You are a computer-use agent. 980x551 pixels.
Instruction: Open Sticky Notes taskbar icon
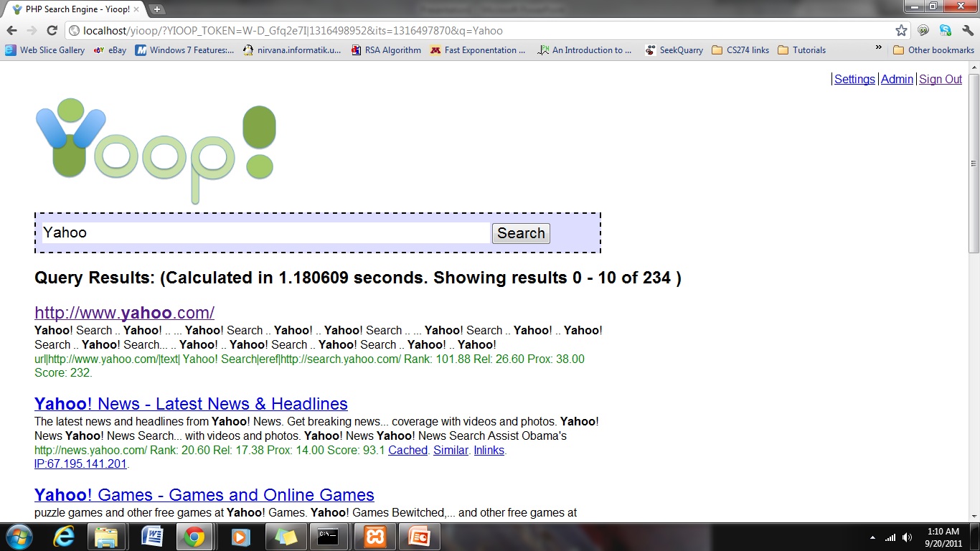click(285, 537)
